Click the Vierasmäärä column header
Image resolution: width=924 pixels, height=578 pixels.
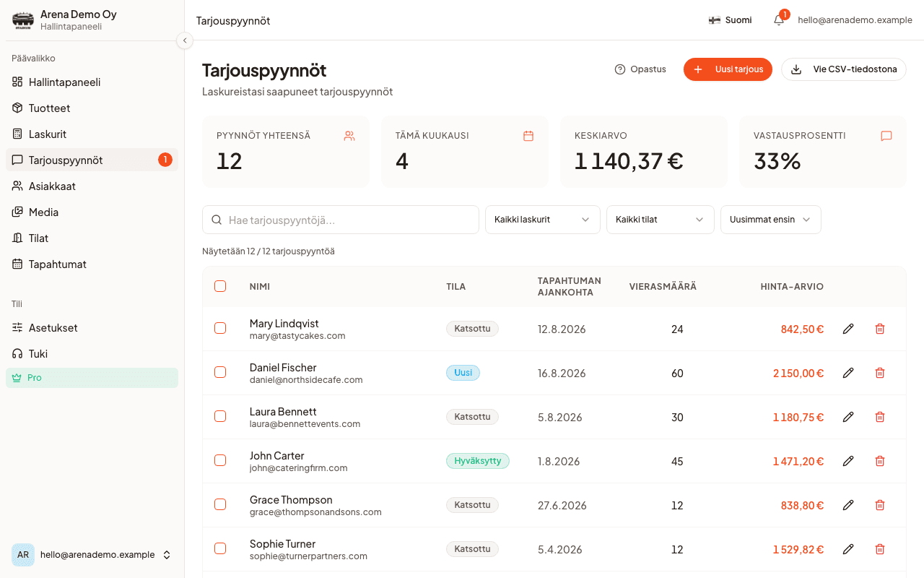tap(663, 287)
